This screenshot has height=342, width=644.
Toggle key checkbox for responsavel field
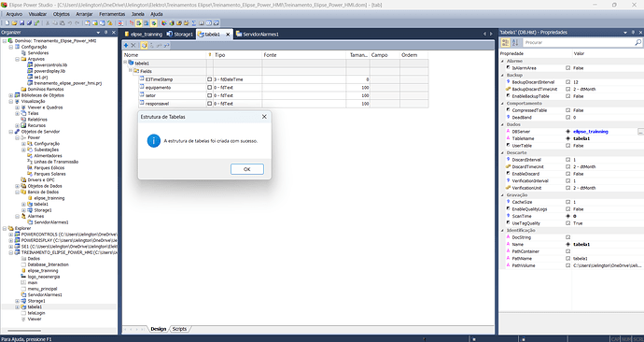click(209, 104)
